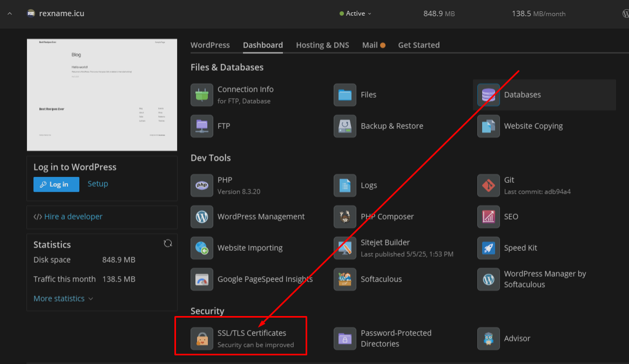Select the Dashboard tab

(263, 45)
